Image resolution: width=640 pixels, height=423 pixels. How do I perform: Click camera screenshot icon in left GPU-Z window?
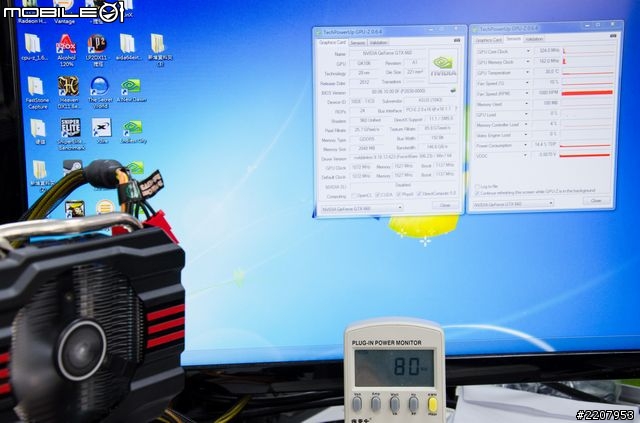[457, 40]
